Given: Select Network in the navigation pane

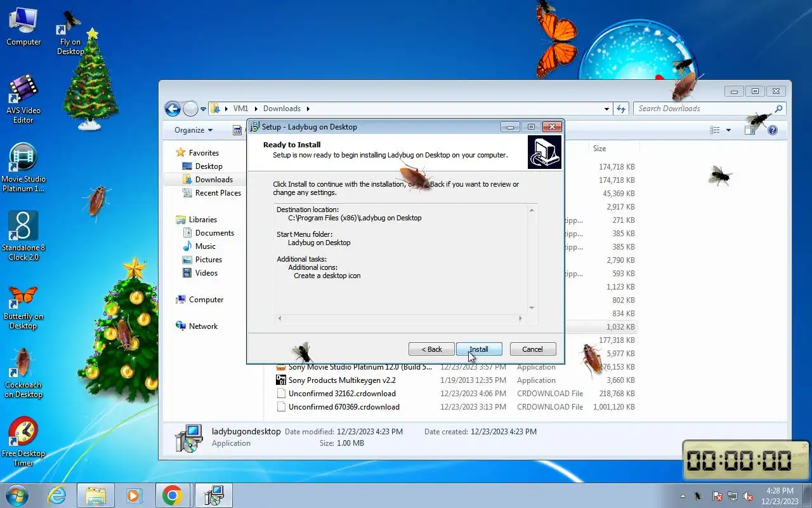Looking at the screenshot, I should pyautogui.click(x=203, y=326).
